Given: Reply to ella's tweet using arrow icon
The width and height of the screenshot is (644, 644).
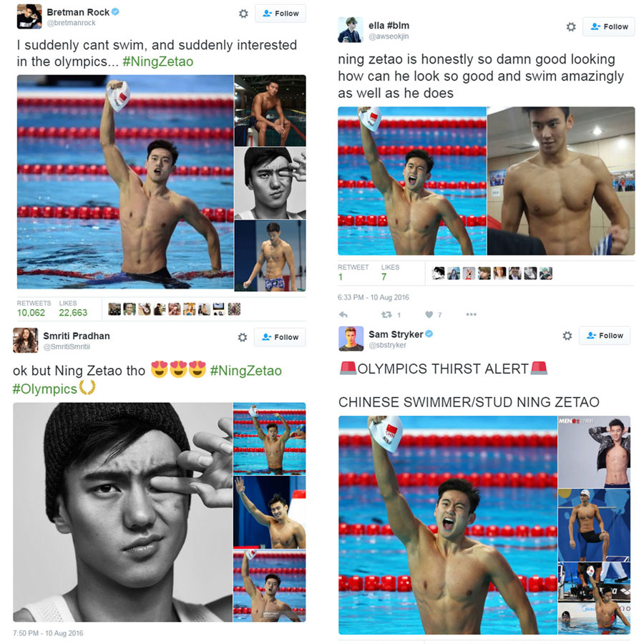Looking at the screenshot, I should 343,315.
